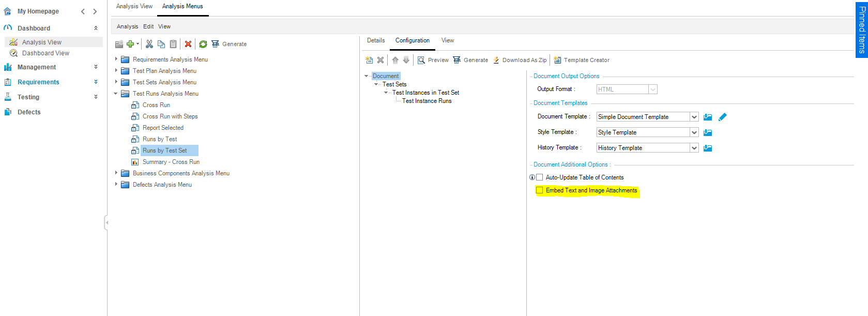Screen dimensions: 868x316
Task: Click the green plus new item icon
Action: coord(130,44)
